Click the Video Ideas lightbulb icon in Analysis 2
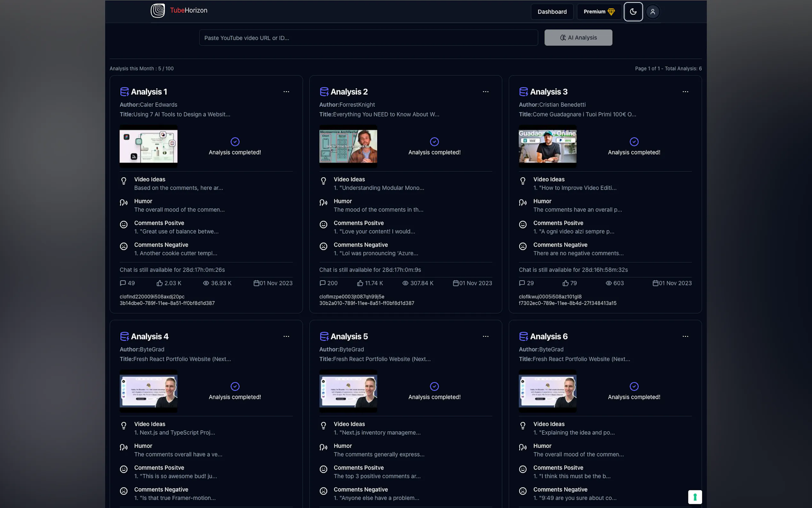The image size is (812, 508). click(323, 181)
